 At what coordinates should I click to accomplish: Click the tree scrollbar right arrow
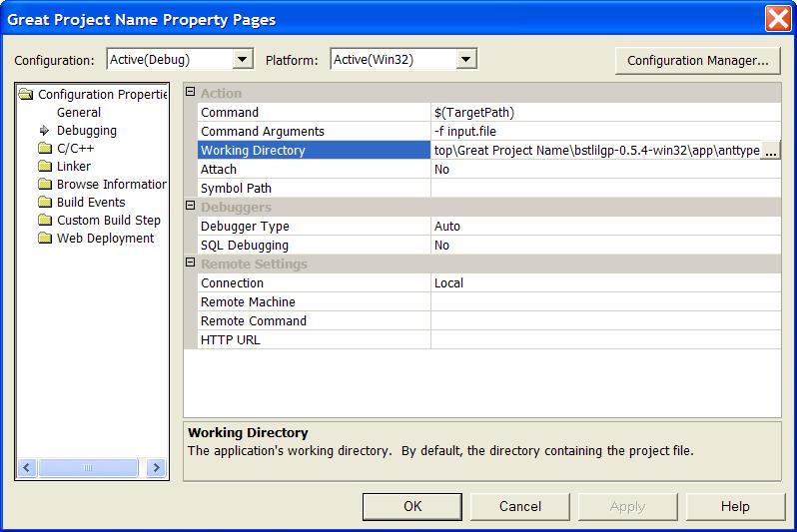[x=157, y=467]
